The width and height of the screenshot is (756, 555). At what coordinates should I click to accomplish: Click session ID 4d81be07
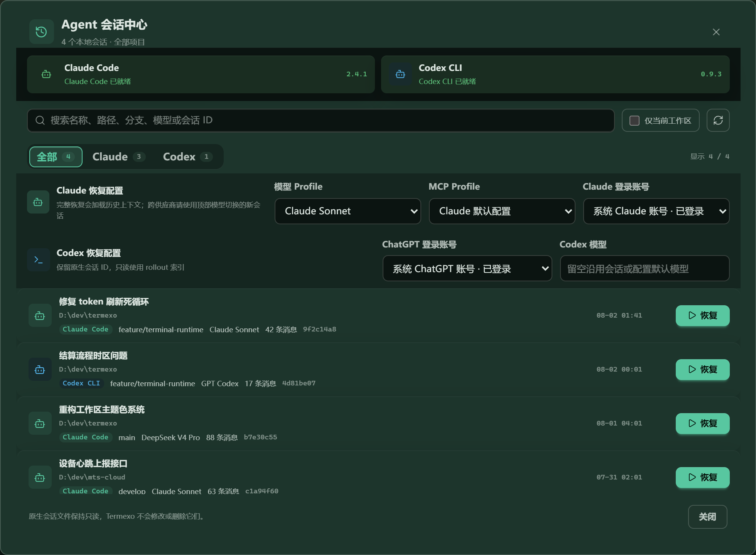pyautogui.click(x=299, y=383)
